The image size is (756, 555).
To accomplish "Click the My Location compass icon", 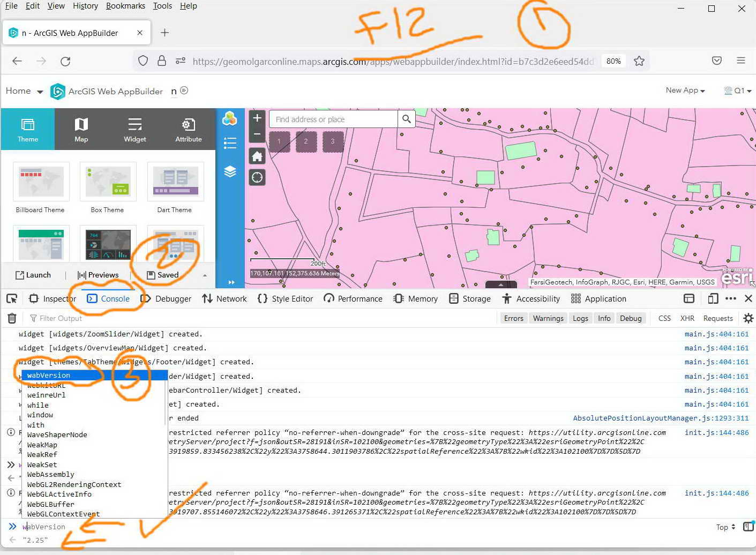I will pos(257,177).
